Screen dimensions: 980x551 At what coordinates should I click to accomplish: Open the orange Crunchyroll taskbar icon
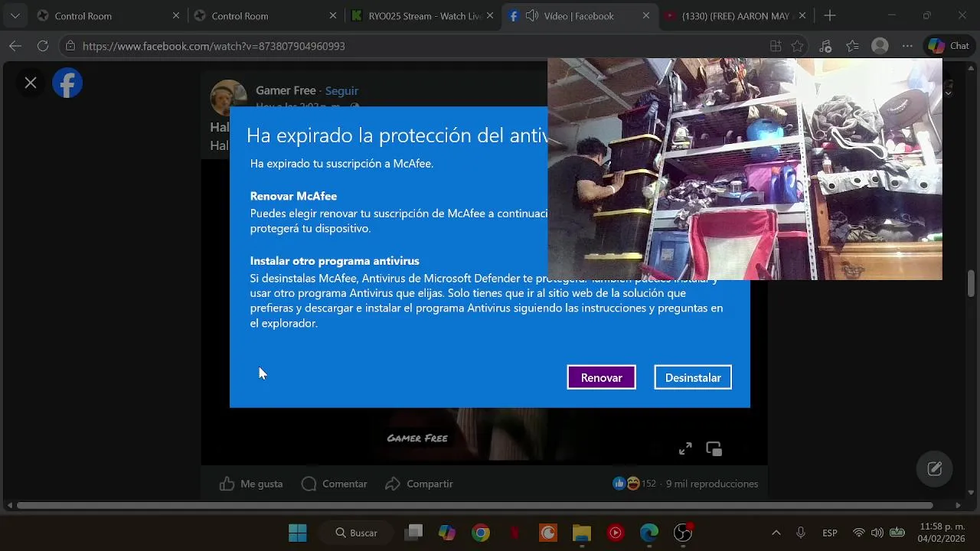tap(548, 533)
